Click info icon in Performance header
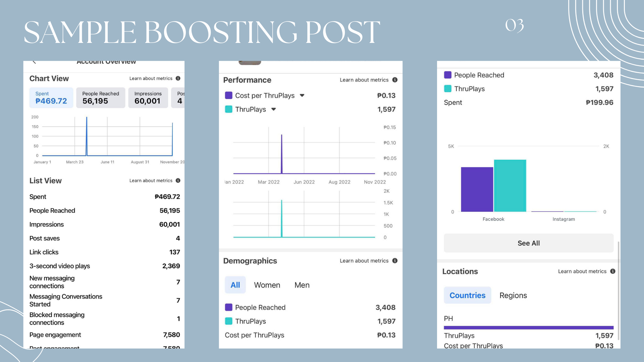This screenshot has width=644, height=362. point(395,80)
